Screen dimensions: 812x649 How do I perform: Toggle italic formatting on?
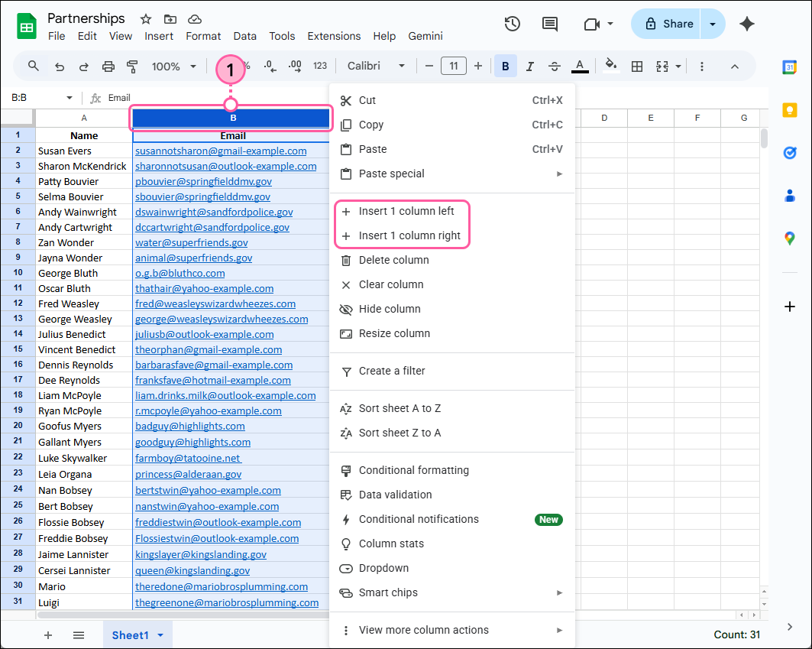(529, 66)
